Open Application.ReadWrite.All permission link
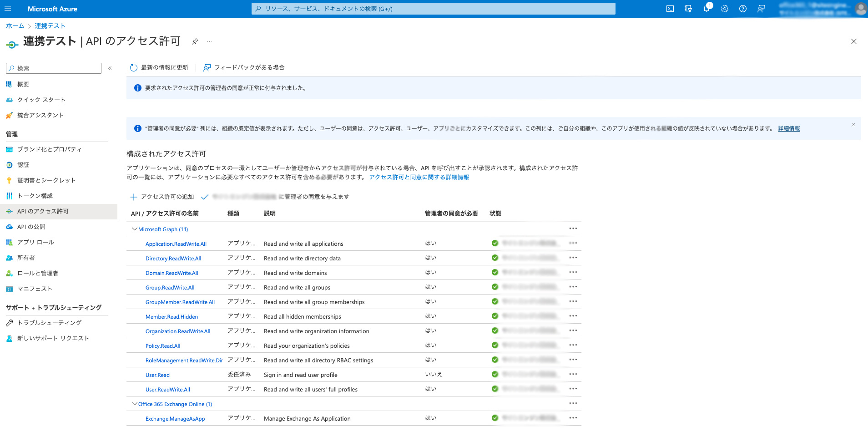This screenshot has height=437, width=868. click(x=176, y=244)
